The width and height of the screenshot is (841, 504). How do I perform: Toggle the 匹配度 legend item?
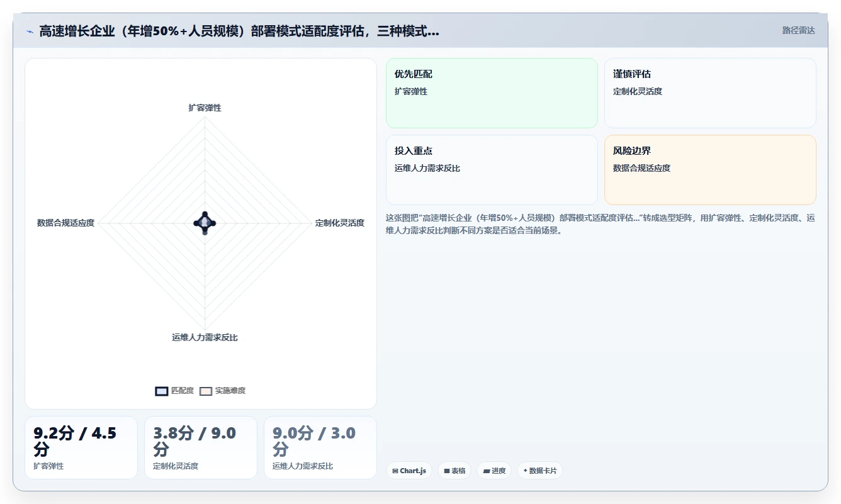[x=174, y=391]
